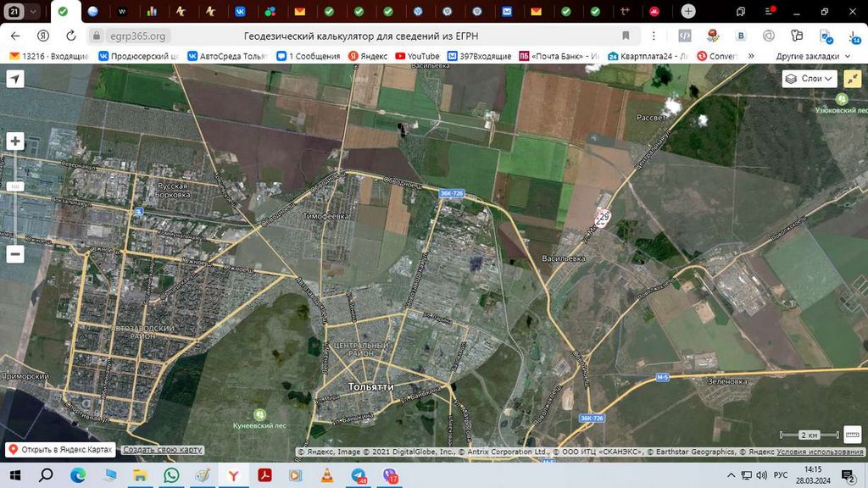868x488 pixels.
Task: Click the map geolocation arrow button
Action: click(15, 79)
